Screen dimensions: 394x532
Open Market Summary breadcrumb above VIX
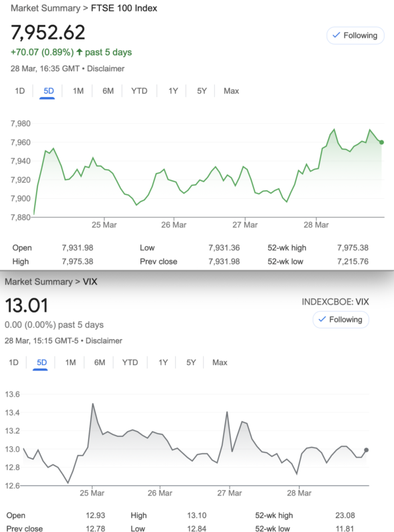click(x=39, y=281)
